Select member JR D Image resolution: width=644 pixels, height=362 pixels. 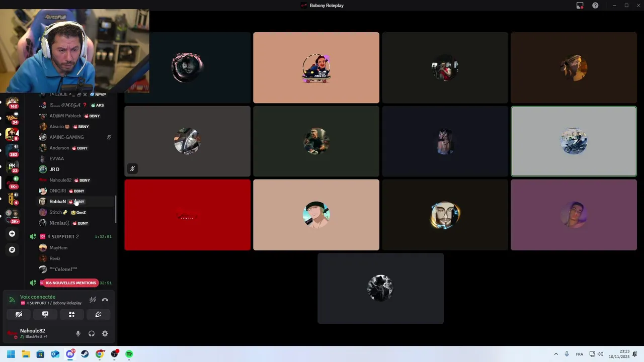coord(74,169)
